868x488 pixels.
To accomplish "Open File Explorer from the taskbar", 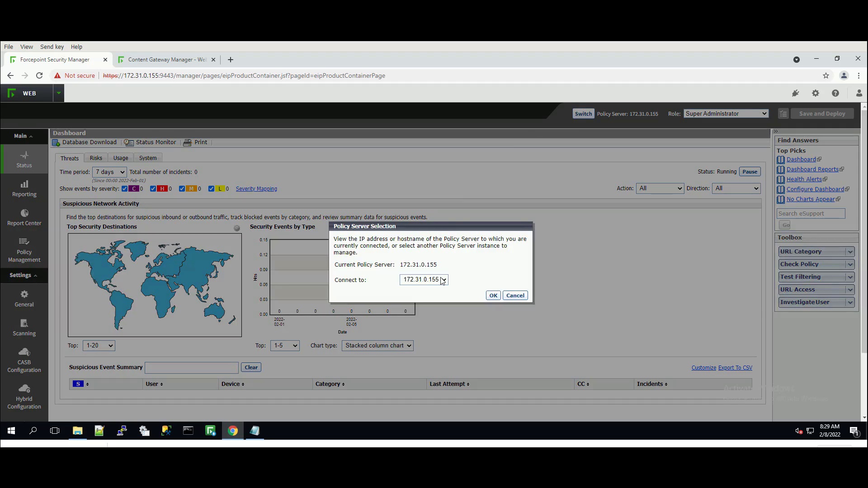I will 78,431.
